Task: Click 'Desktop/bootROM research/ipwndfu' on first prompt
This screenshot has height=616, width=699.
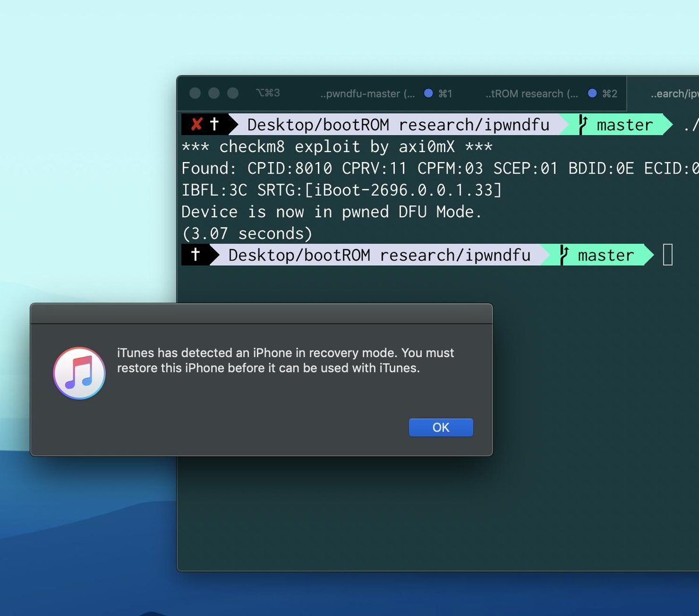Action: pyautogui.click(x=398, y=125)
